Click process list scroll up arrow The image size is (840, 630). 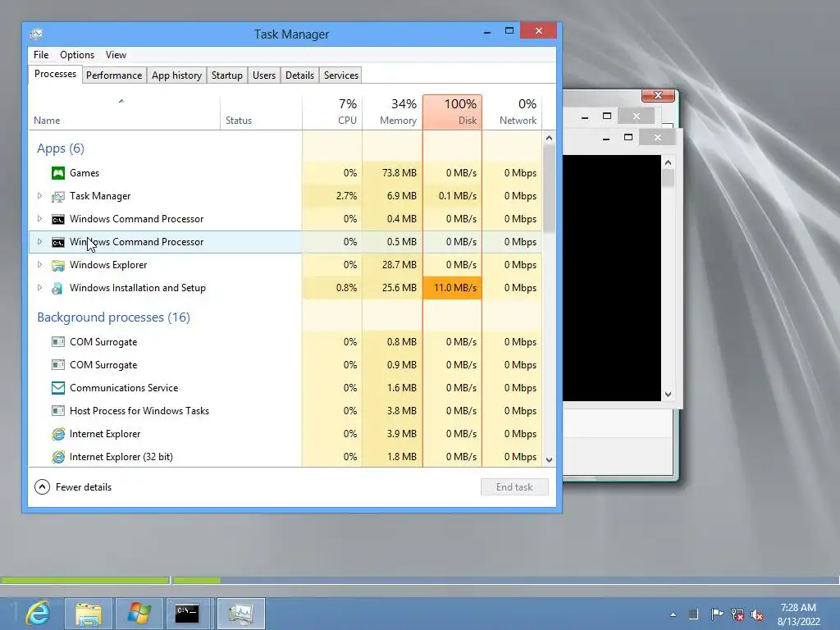point(549,138)
